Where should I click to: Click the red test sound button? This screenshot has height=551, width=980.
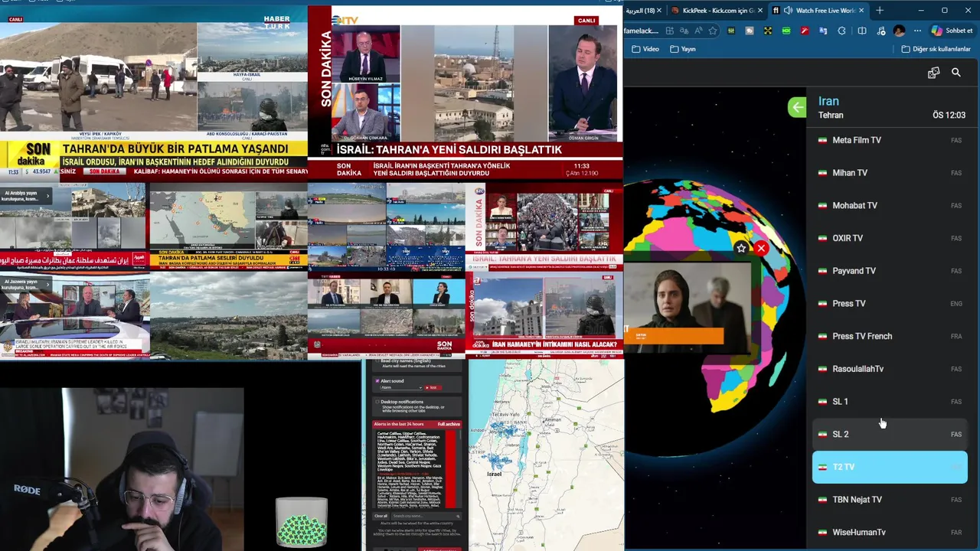pyautogui.click(x=433, y=387)
